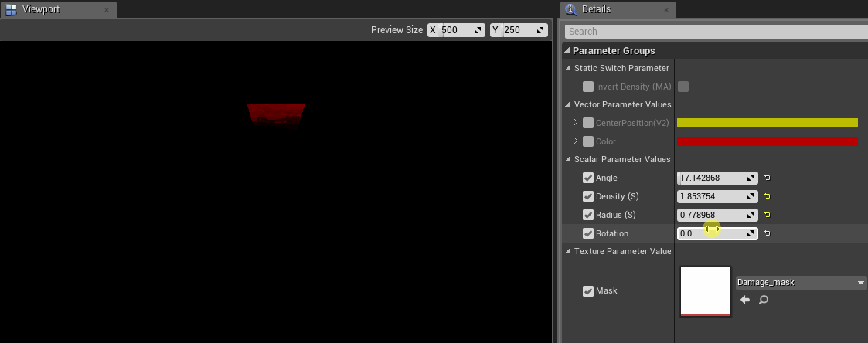The width and height of the screenshot is (868, 343).
Task: Click the Radius value spinner arrow
Action: coord(751,216)
